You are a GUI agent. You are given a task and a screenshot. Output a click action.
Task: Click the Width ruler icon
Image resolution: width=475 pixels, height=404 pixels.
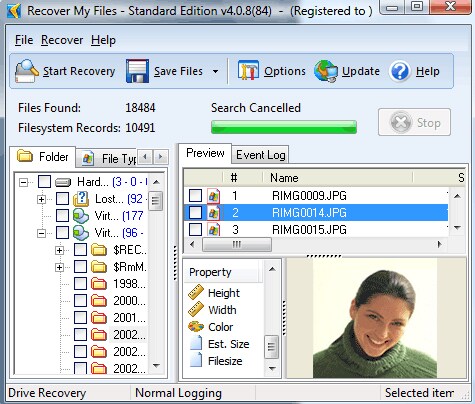[x=196, y=309]
